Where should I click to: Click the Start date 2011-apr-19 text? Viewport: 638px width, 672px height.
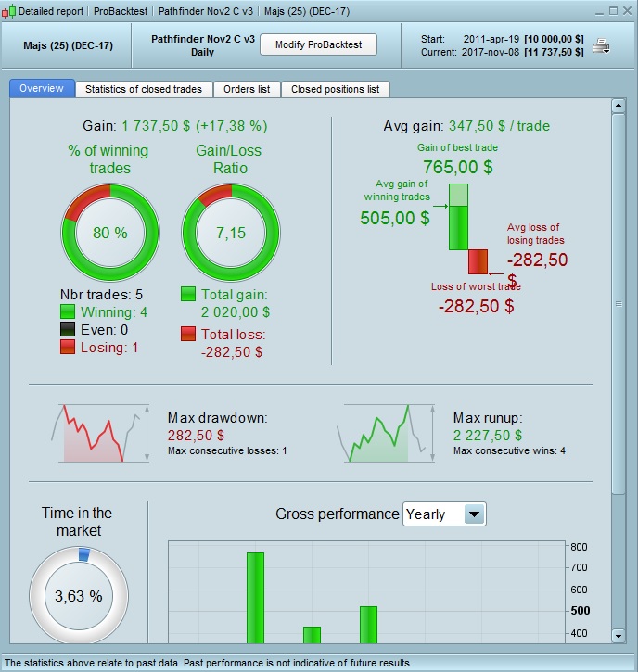[491, 39]
